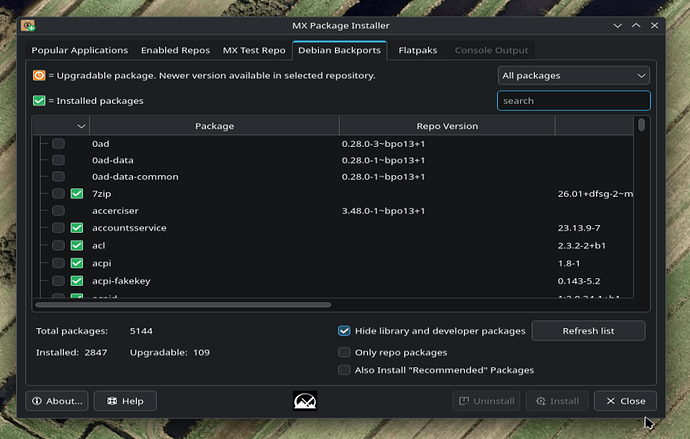Viewport: 690px width, 439px height.
Task: Click the horizontal scrollbar of package list
Action: 183,305
